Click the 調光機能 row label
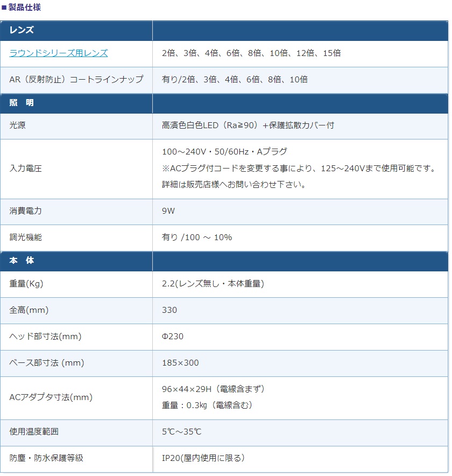Screen dimensions: 452x476 25,237
